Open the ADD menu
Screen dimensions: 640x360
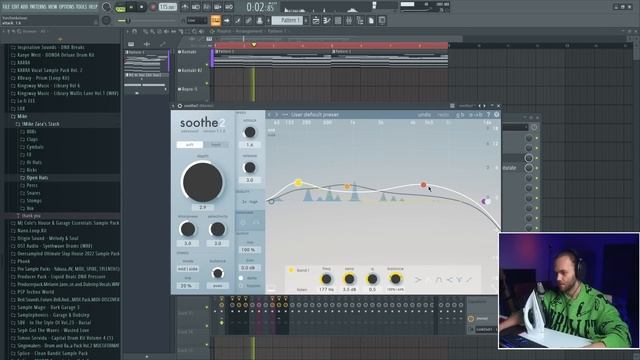24,7
